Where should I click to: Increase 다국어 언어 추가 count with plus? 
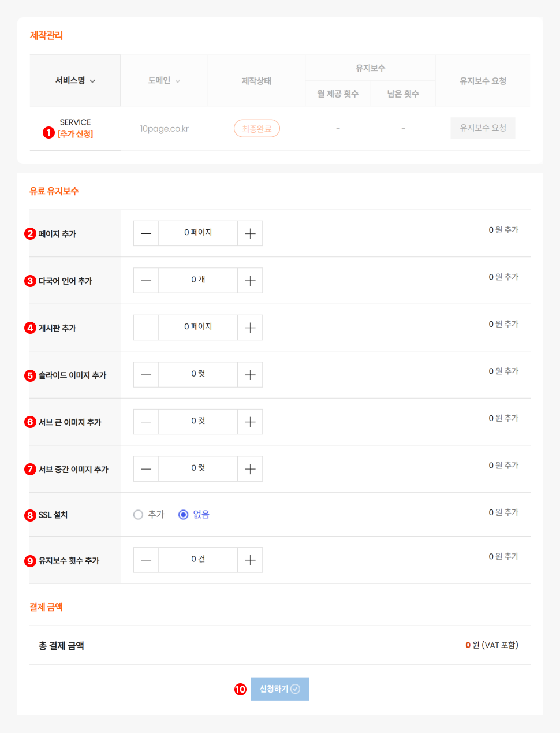[250, 281]
